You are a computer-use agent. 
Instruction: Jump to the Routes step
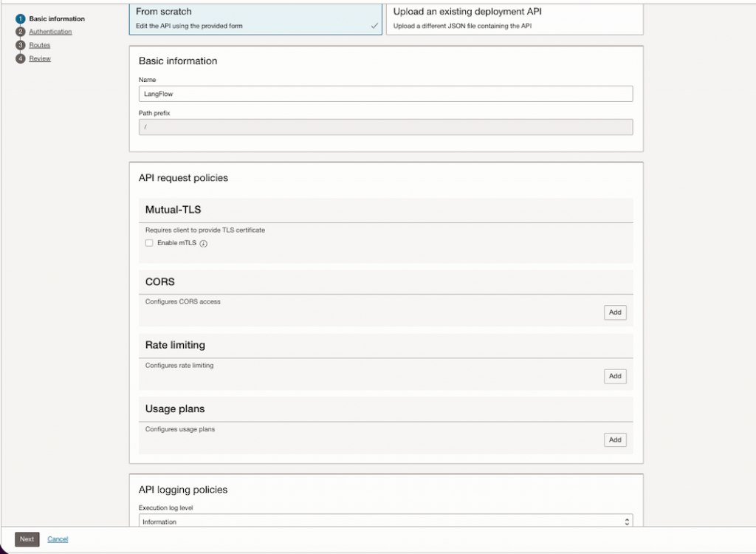(40, 45)
